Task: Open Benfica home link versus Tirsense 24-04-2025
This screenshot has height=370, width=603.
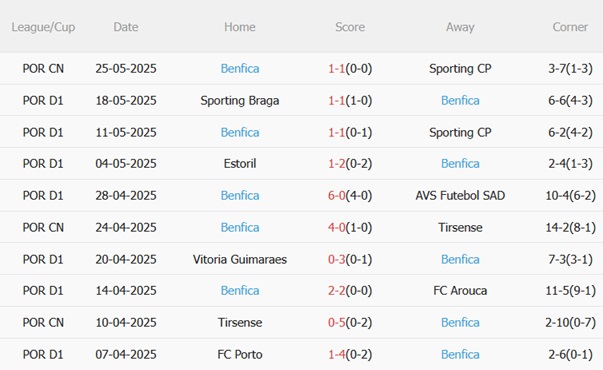Action: click(x=240, y=227)
